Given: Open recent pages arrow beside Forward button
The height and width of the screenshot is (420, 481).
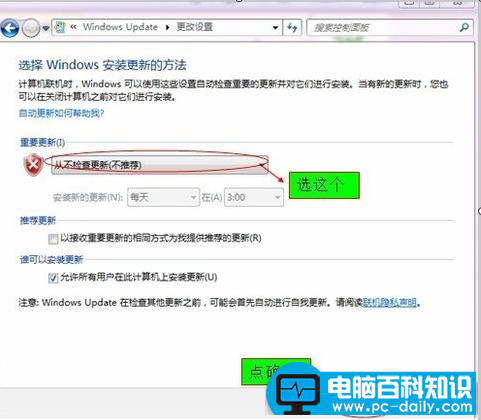Looking at the screenshot, I should tap(46, 28).
